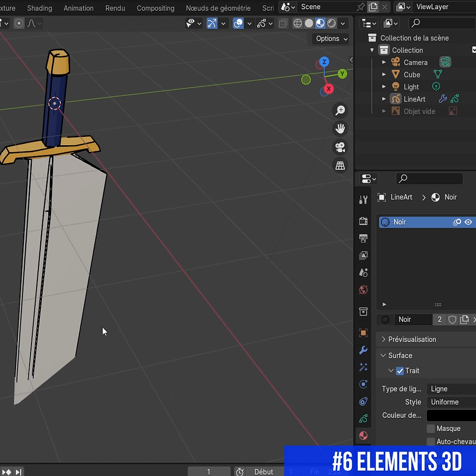Open the Tool properties tab
The width and height of the screenshot is (476, 476).
(x=363, y=200)
